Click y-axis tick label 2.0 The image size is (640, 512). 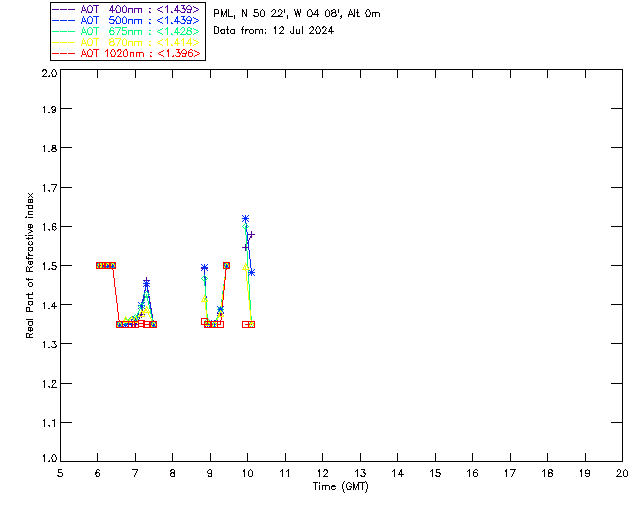point(49,73)
